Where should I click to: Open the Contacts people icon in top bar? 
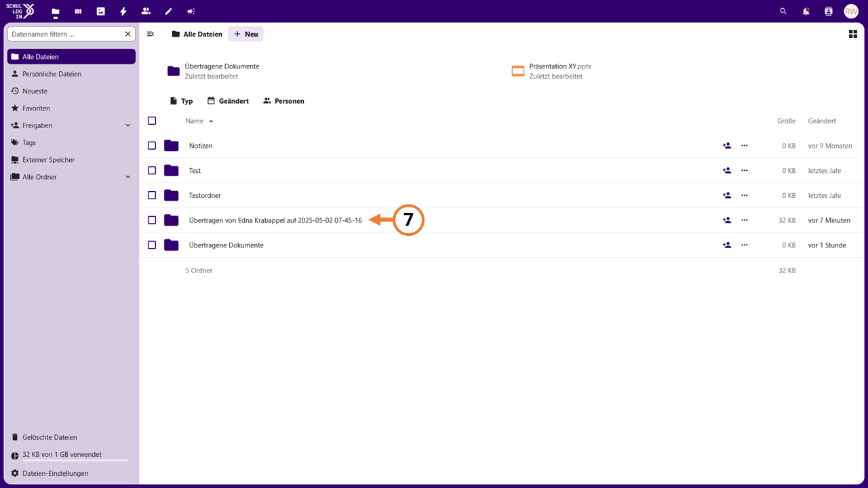click(146, 12)
